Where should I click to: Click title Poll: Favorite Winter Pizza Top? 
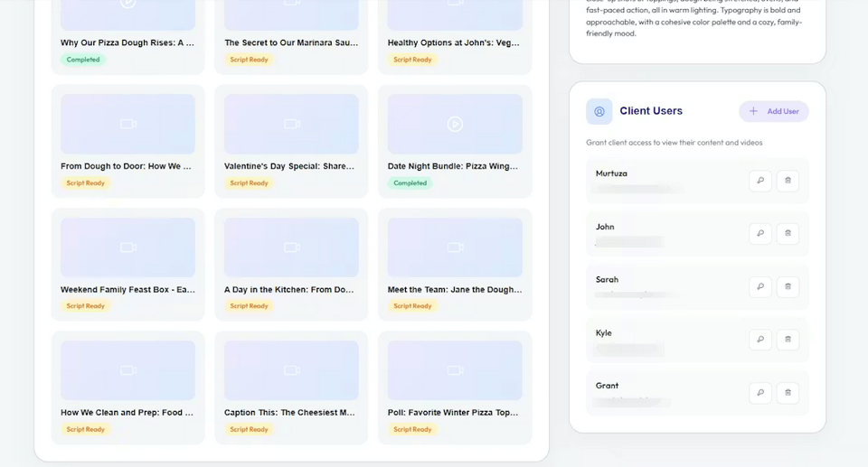click(453, 413)
